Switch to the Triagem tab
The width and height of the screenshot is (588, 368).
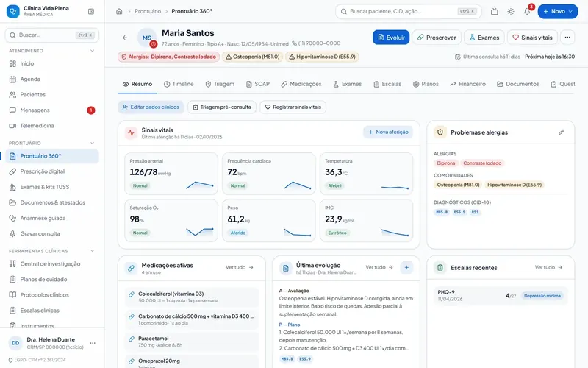220,84
